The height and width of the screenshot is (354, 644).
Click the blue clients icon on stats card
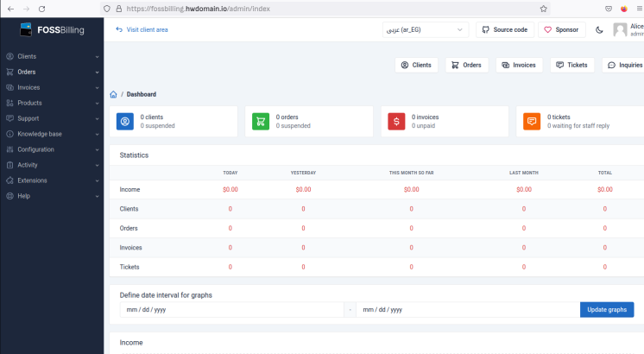point(125,122)
